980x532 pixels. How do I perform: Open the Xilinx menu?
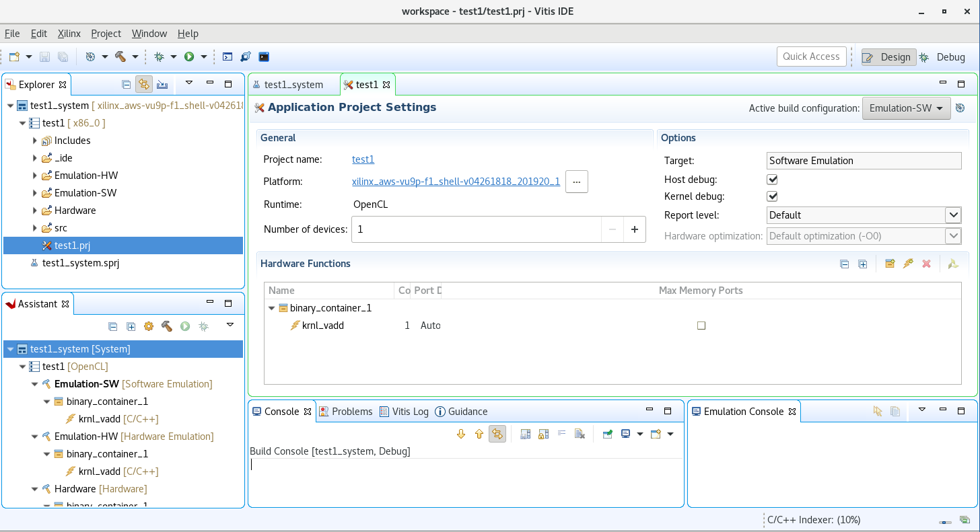(69, 34)
